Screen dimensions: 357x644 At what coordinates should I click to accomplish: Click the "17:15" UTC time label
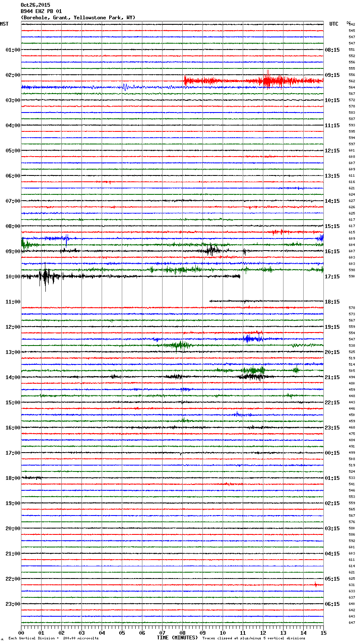tap(332, 277)
